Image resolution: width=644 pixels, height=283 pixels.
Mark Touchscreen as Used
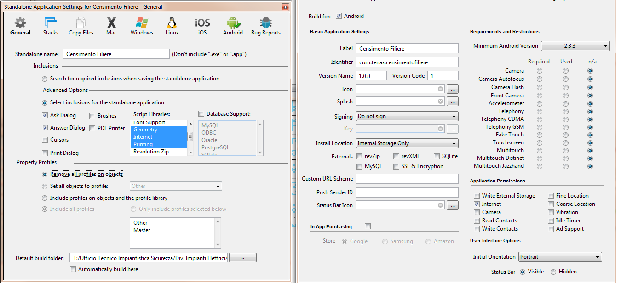coord(566,142)
